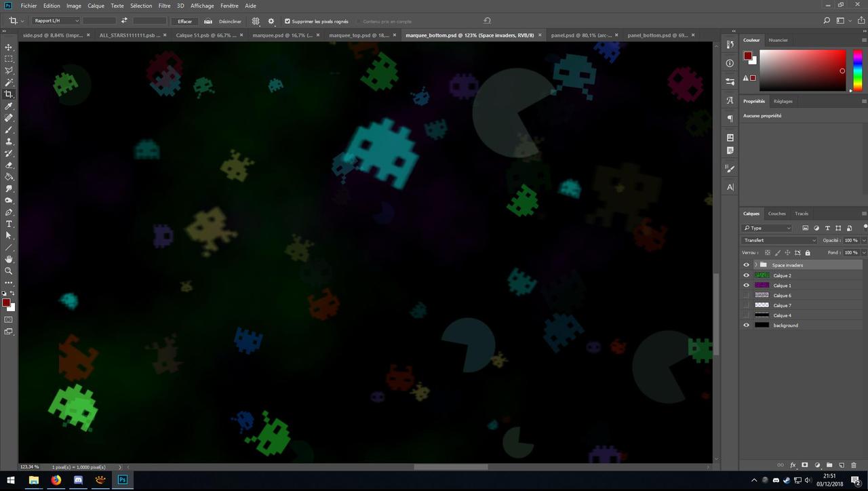Hide layer Calque 2
Screen dimensions: 868x491
coord(747,275)
